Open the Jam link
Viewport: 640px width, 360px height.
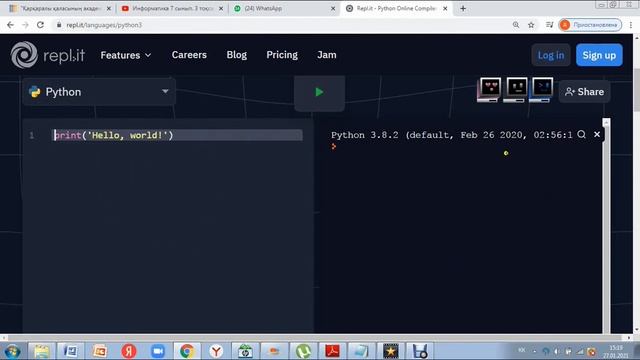point(327,55)
